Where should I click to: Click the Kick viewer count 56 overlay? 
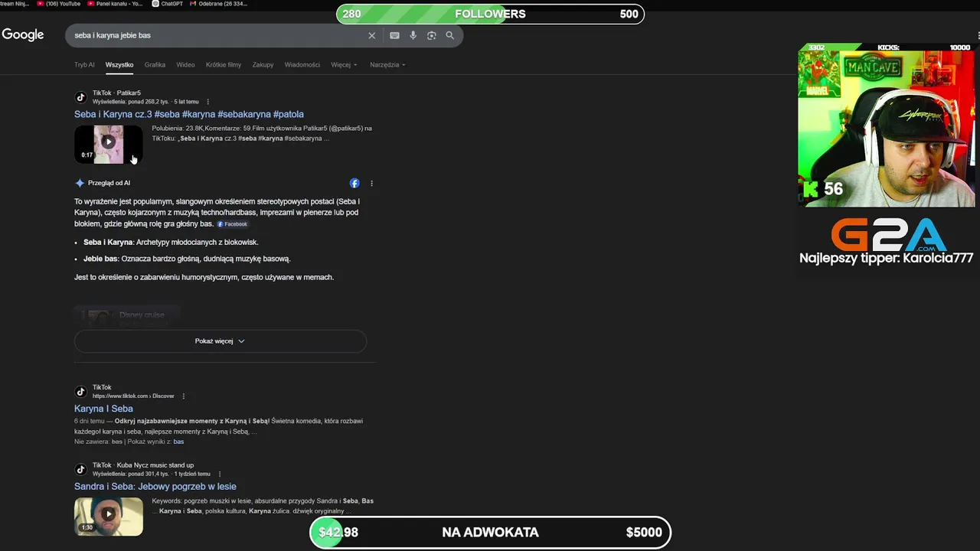tap(823, 189)
